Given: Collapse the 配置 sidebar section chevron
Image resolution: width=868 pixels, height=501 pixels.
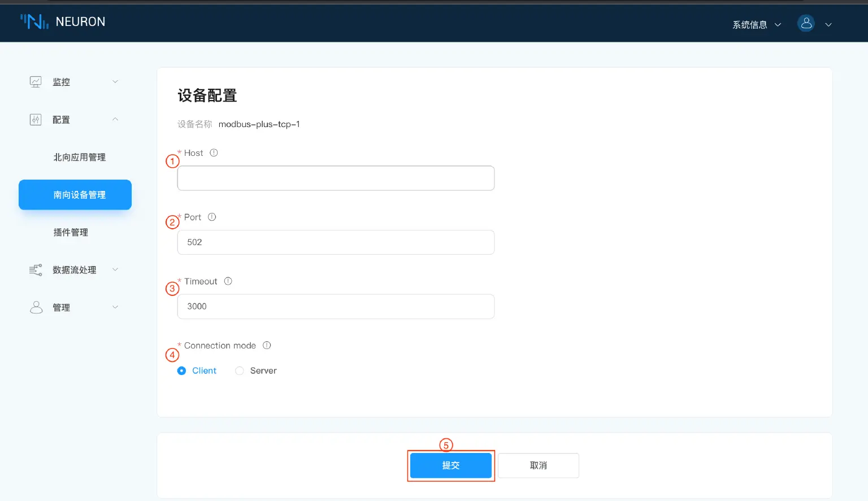Looking at the screenshot, I should pyautogui.click(x=115, y=119).
